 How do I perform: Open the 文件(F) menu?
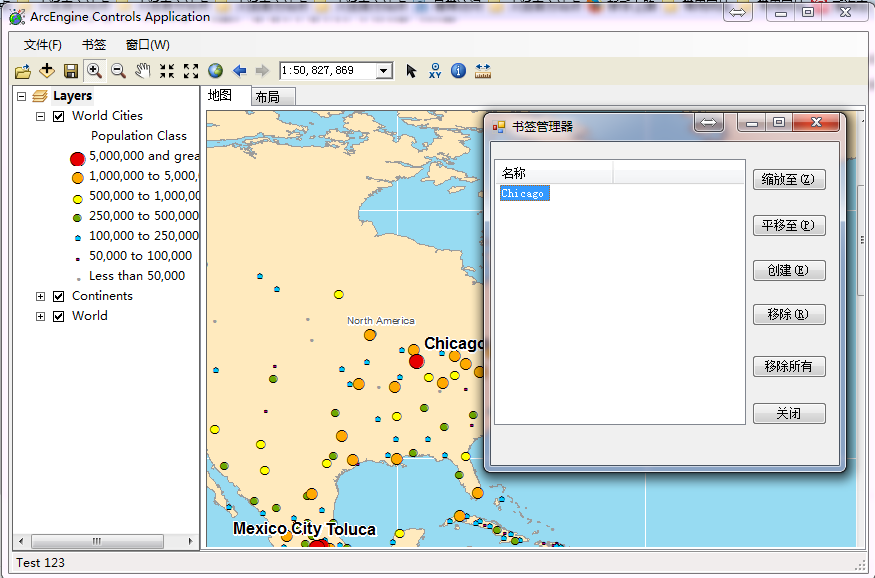coord(43,45)
